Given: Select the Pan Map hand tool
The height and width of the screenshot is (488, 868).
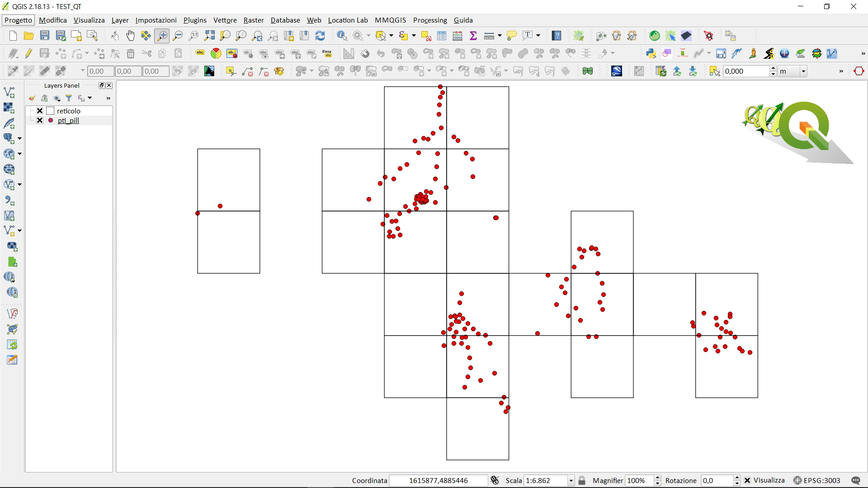Looking at the screenshot, I should (130, 36).
